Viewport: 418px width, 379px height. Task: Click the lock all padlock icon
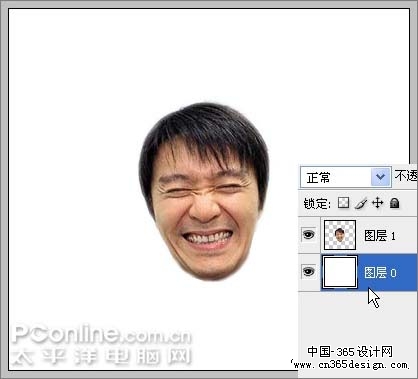(x=394, y=203)
